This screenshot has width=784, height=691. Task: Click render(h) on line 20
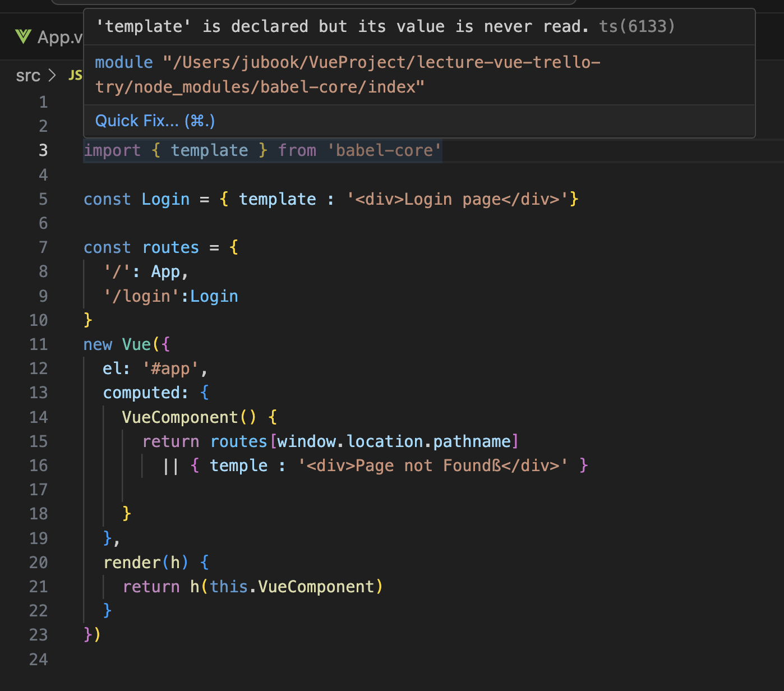click(x=146, y=563)
